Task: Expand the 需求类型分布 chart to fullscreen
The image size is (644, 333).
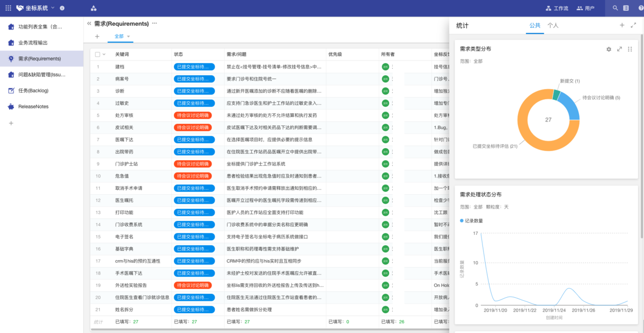Action: coord(619,49)
